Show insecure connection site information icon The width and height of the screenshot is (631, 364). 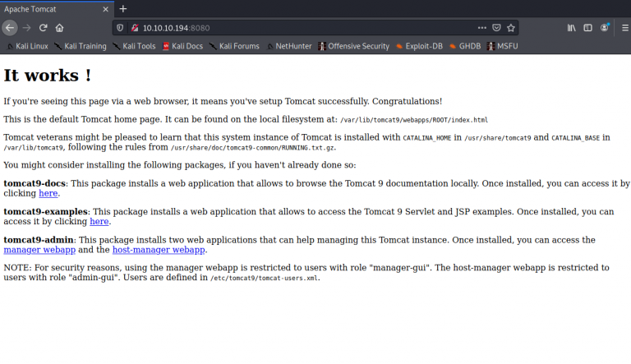click(x=135, y=28)
